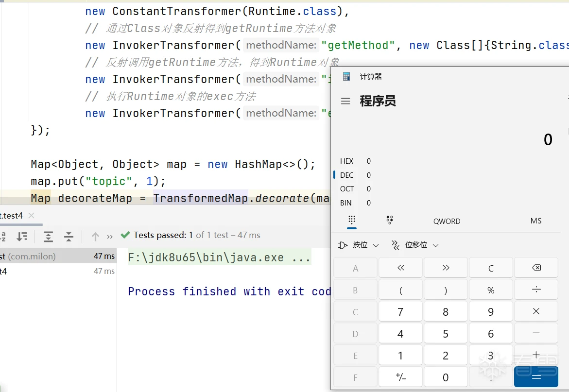Click the percent modulo key
Viewport: 569px width, 392px height.
tap(491, 290)
